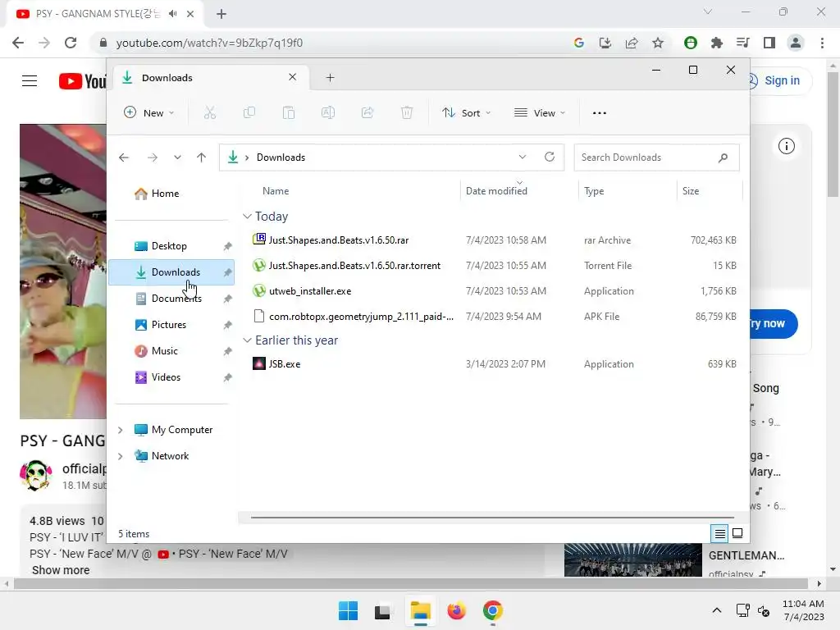The width and height of the screenshot is (840, 630).
Task: Collapse the Earlier this year group
Action: (247, 340)
